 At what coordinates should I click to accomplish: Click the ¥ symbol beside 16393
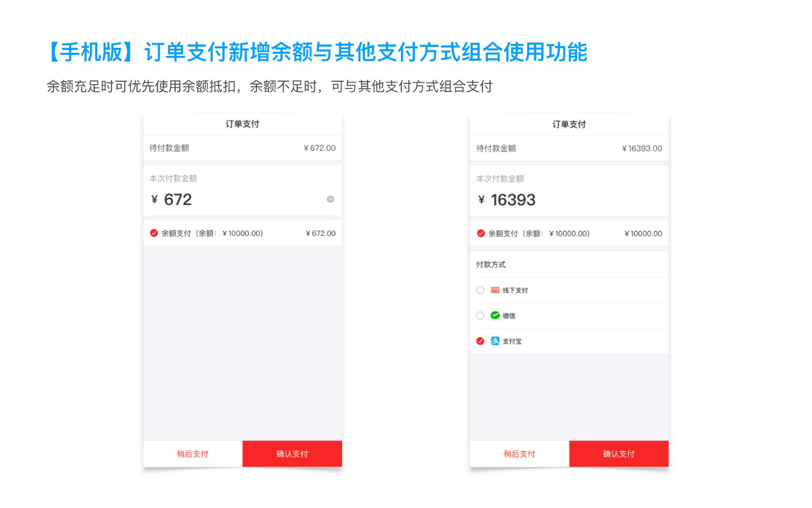coord(481,200)
